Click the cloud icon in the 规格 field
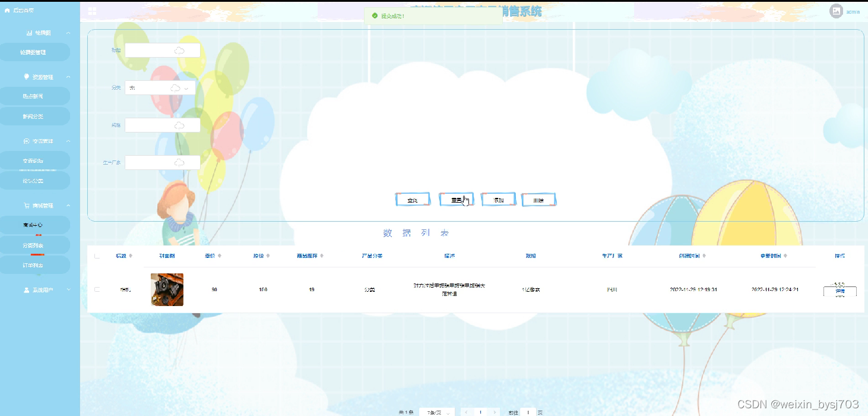This screenshot has width=868, height=416. [x=179, y=125]
